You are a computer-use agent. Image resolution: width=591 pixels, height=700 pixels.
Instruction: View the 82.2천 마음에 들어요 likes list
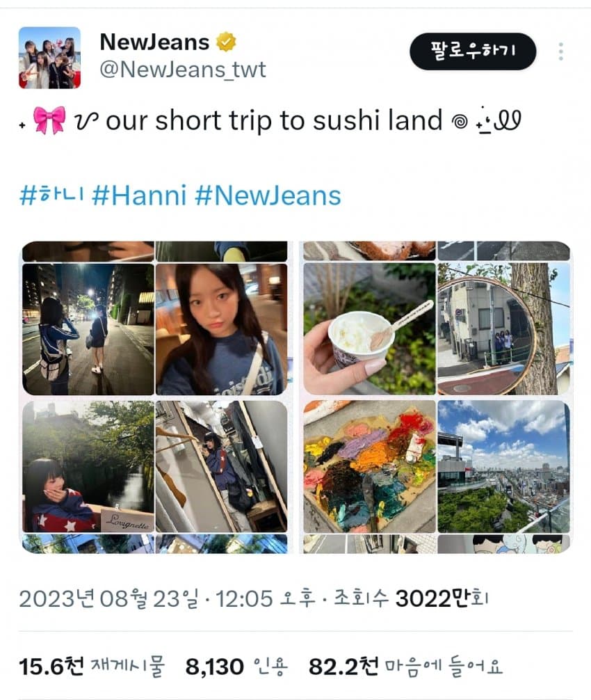coord(406,666)
